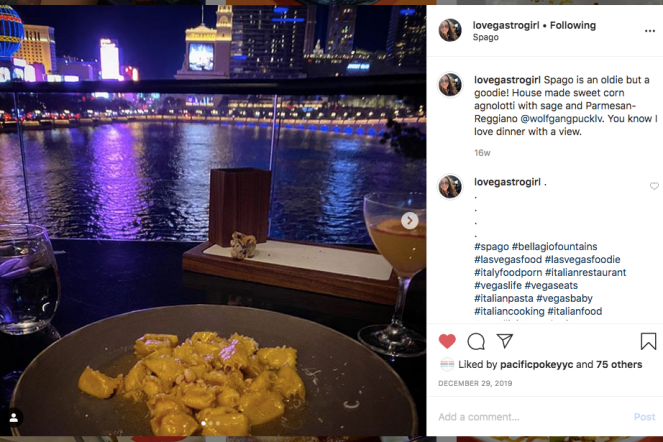View pacificpokeyyc profile from likes
The height and width of the screenshot is (442, 663).
point(536,365)
